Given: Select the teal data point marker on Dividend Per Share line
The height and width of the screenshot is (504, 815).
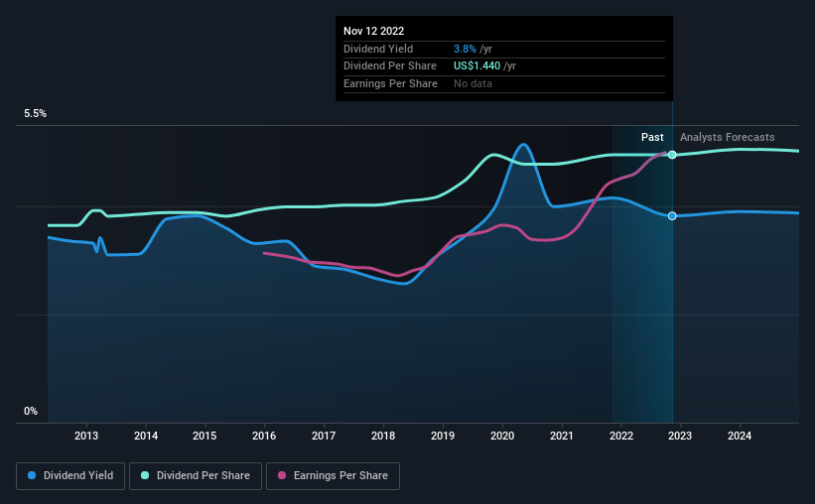Looking at the screenshot, I should tap(672, 155).
